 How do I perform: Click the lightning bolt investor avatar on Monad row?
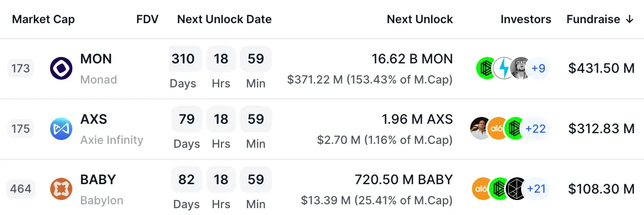(x=503, y=69)
